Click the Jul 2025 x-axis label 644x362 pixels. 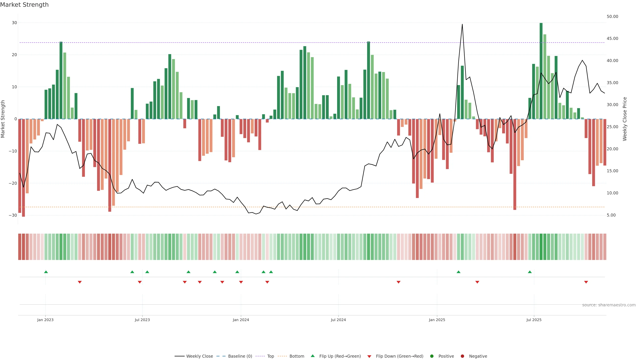point(534,320)
